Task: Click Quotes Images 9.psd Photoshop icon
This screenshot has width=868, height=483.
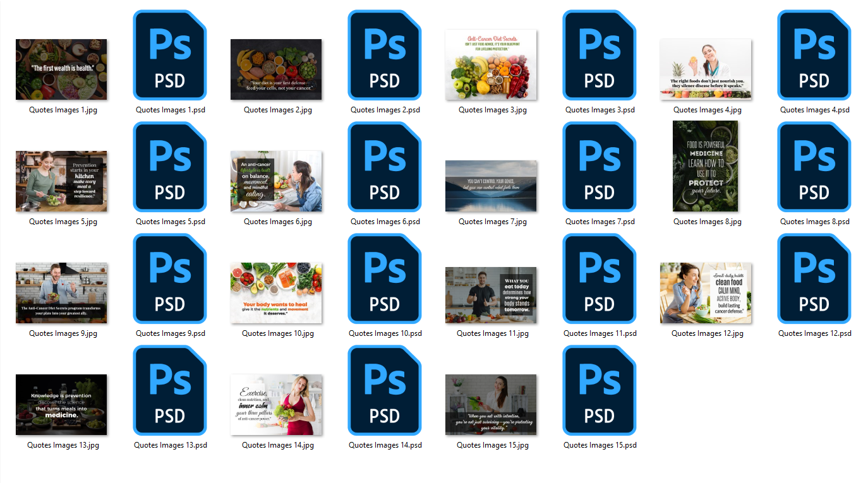Action: pos(170,278)
